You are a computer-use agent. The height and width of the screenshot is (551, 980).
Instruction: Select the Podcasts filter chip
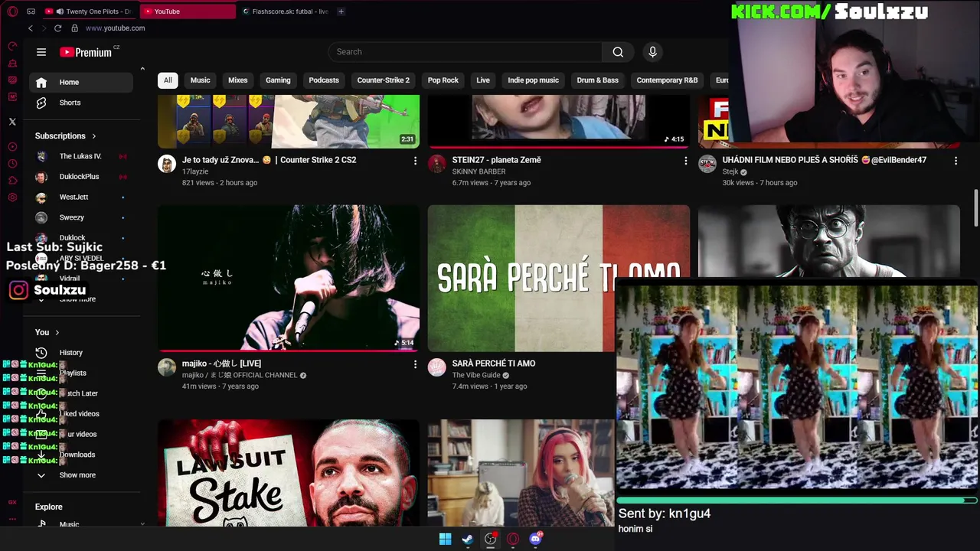pos(324,80)
